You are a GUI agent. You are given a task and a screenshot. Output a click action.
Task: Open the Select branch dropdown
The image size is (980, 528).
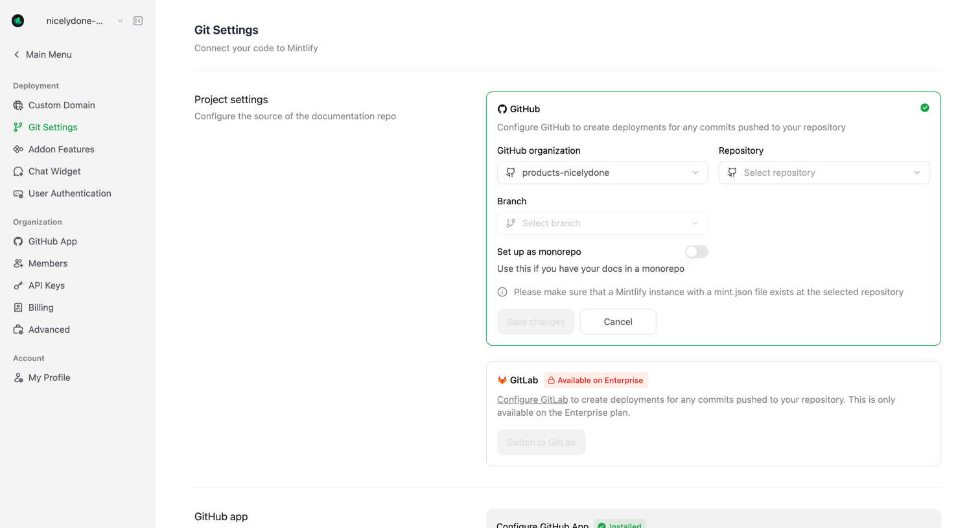pos(603,223)
